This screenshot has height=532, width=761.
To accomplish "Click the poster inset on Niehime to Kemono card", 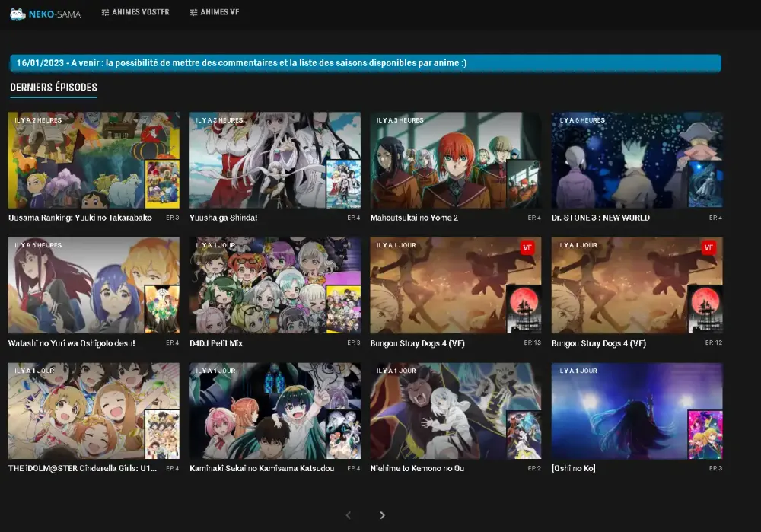I will coord(524,435).
